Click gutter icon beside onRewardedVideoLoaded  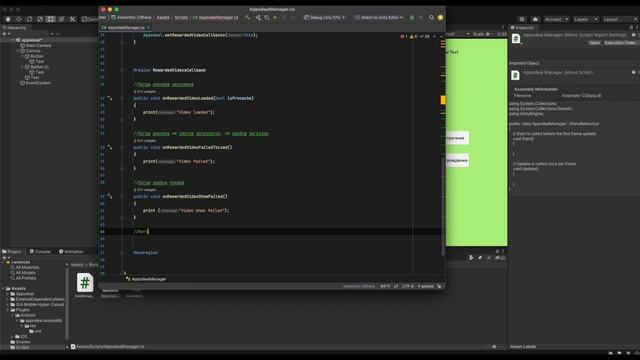[x=109, y=98]
